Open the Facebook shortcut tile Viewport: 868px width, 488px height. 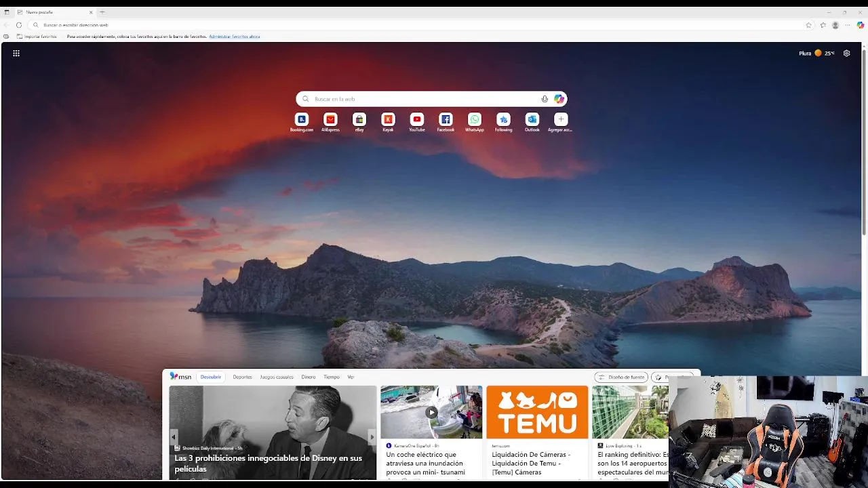446,122
